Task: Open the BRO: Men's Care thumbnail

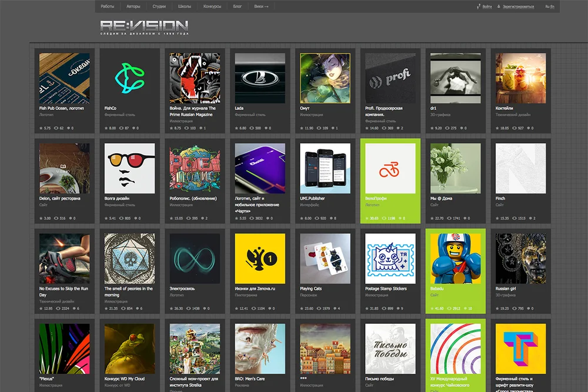Action: click(x=260, y=349)
